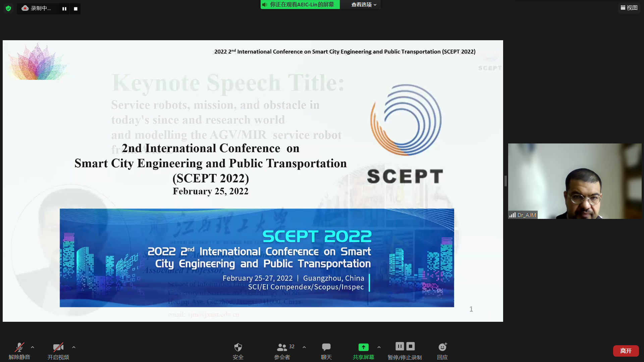Viewport: 644px width, 362px height.
Task: Start video with 开启视频
Action: (x=58, y=351)
